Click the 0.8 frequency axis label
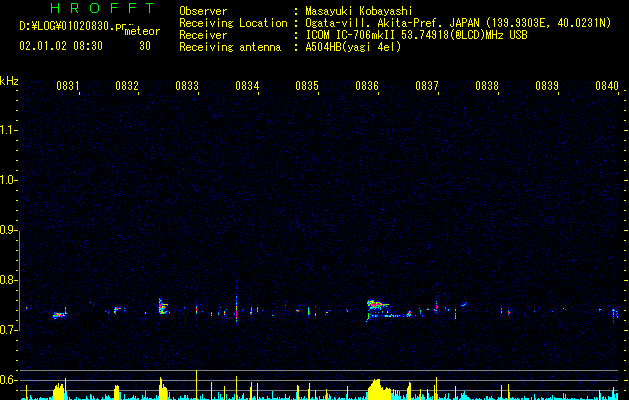 click(8, 280)
